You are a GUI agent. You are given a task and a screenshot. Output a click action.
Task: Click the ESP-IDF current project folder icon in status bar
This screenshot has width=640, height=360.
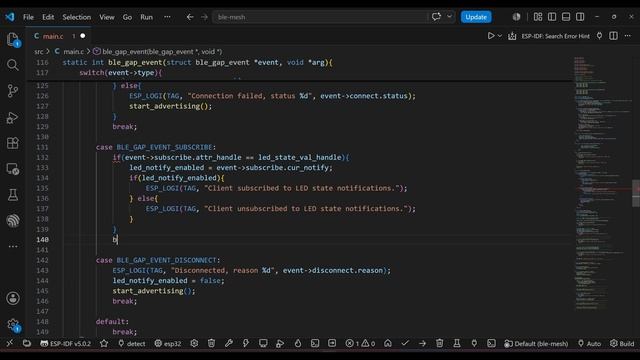point(27,343)
